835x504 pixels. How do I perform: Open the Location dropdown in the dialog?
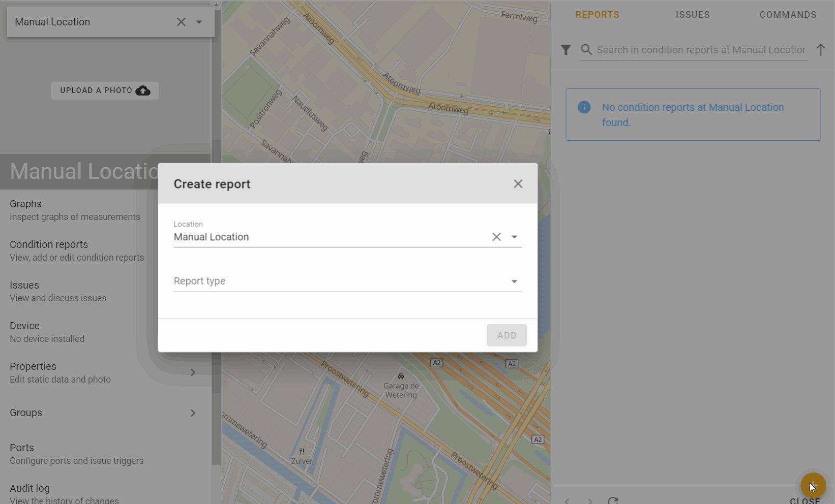514,236
